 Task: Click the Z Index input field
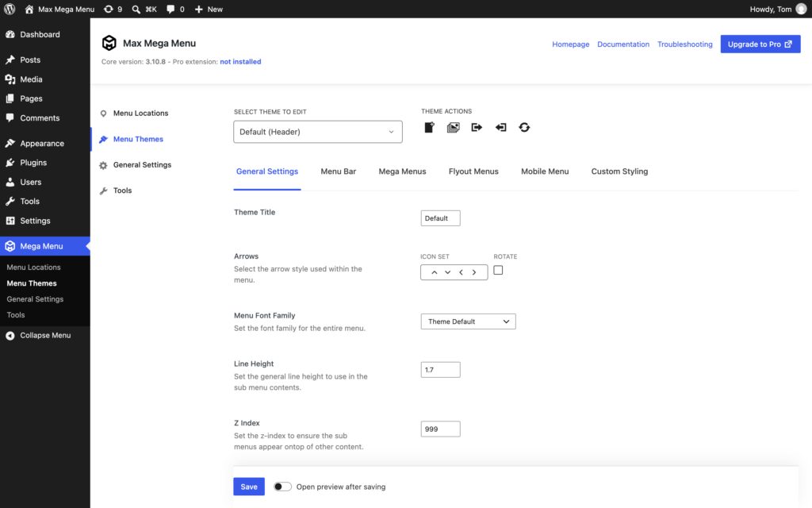[x=440, y=429]
